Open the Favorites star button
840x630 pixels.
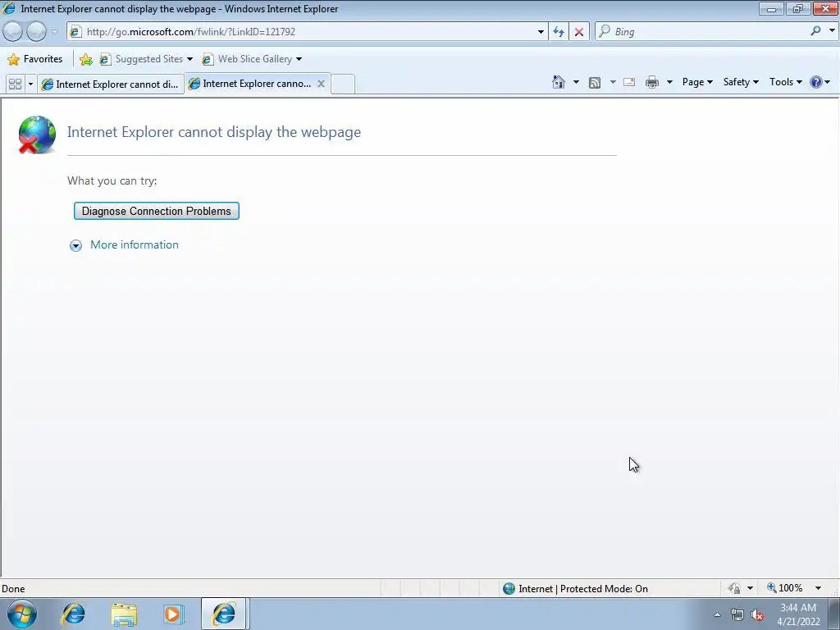point(34,59)
